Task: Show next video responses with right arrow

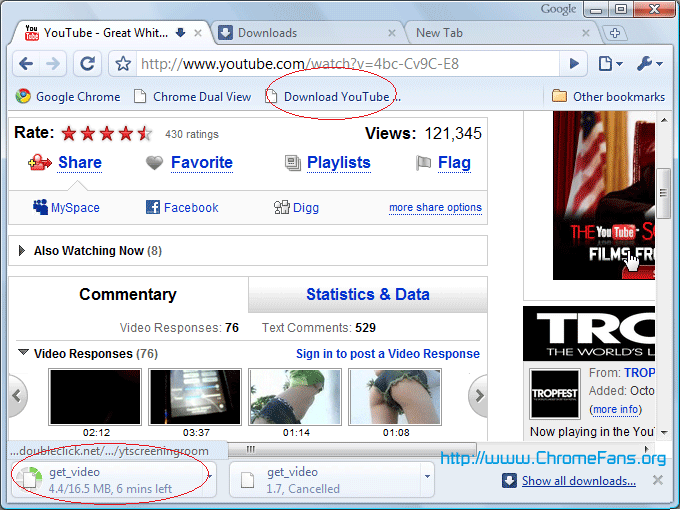Action: click(478, 396)
